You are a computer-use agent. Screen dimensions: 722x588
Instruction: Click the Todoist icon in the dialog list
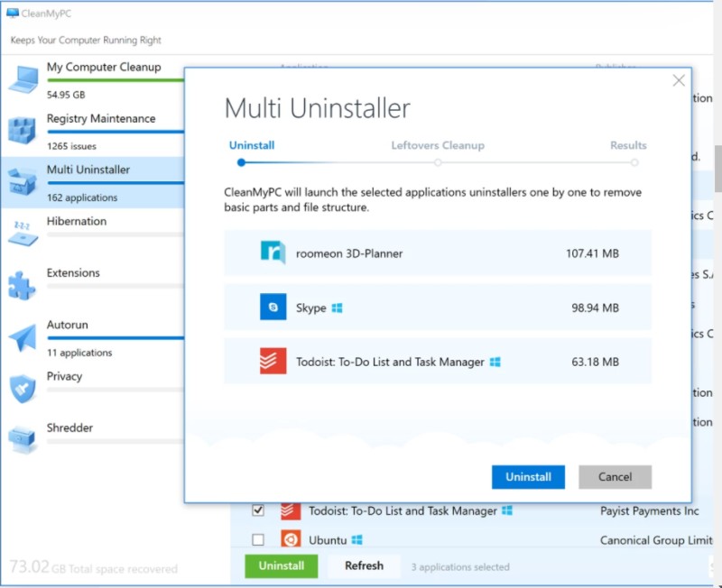(x=273, y=361)
